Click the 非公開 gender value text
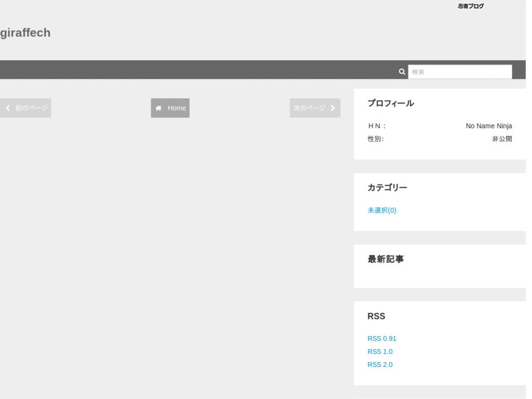 pos(502,139)
